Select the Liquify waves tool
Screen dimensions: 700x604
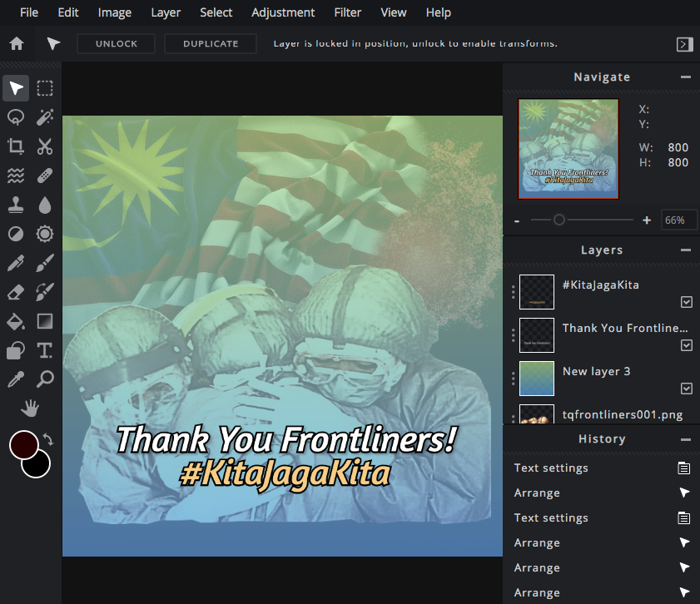[x=16, y=176]
